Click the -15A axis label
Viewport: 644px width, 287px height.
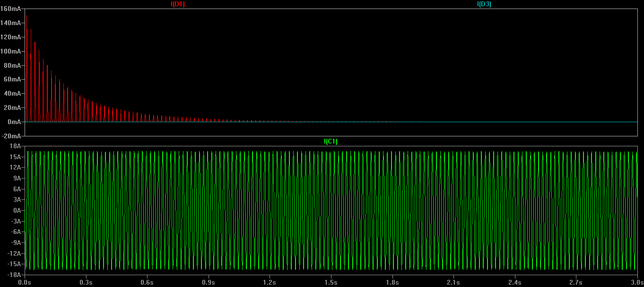pos(15,264)
